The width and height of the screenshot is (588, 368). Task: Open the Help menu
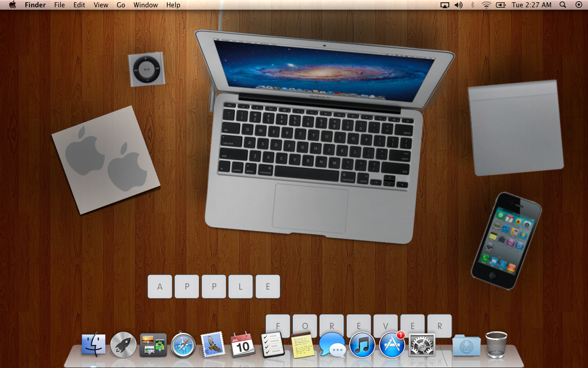point(173,5)
